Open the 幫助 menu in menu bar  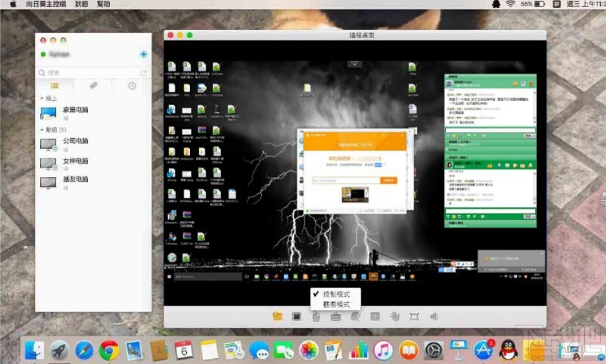click(103, 5)
